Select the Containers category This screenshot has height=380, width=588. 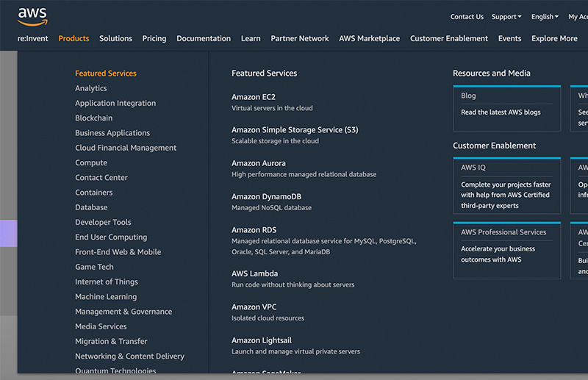pyautogui.click(x=94, y=193)
